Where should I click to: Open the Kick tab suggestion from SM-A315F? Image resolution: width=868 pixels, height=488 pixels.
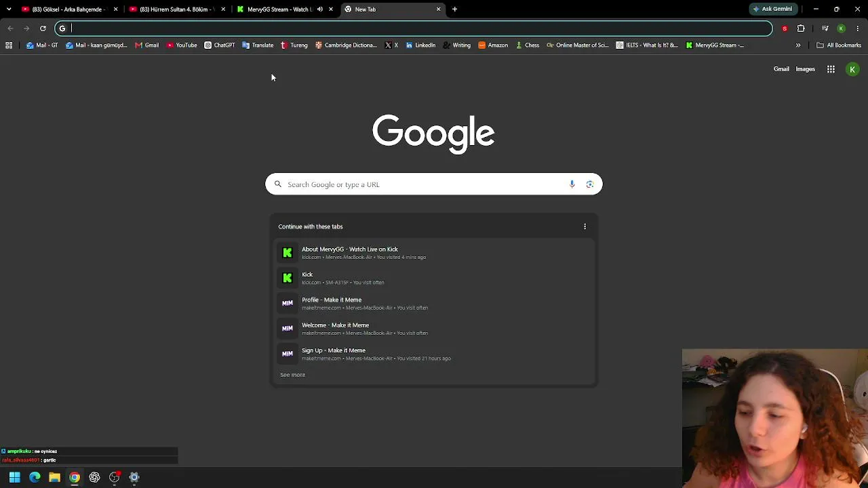434,278
